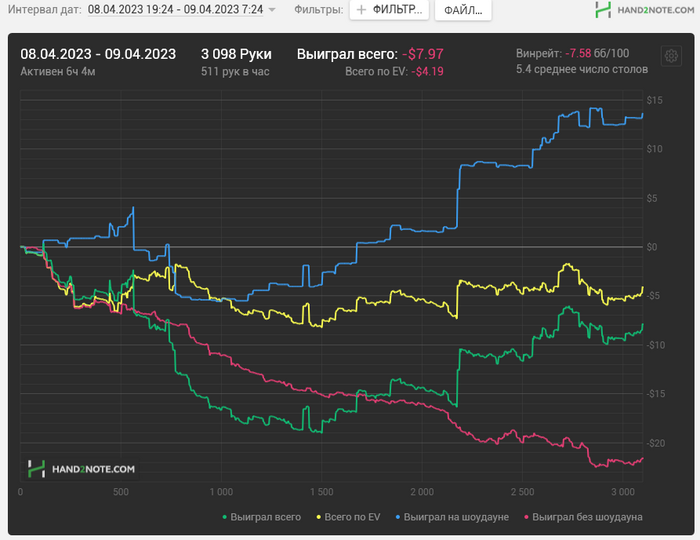Toggle the Выиграл всего legend series
Screen dimensions: 700x540
pos(262,517)
